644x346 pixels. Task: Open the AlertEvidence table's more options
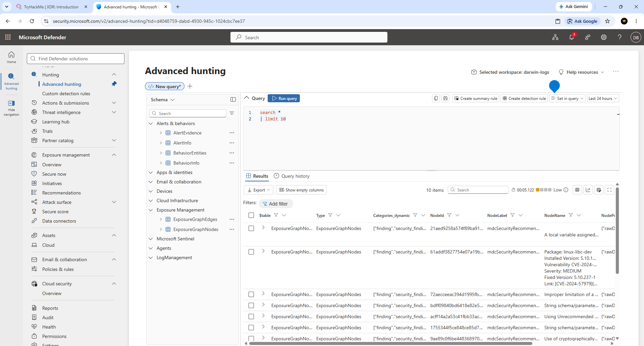(x=232, y=133)
